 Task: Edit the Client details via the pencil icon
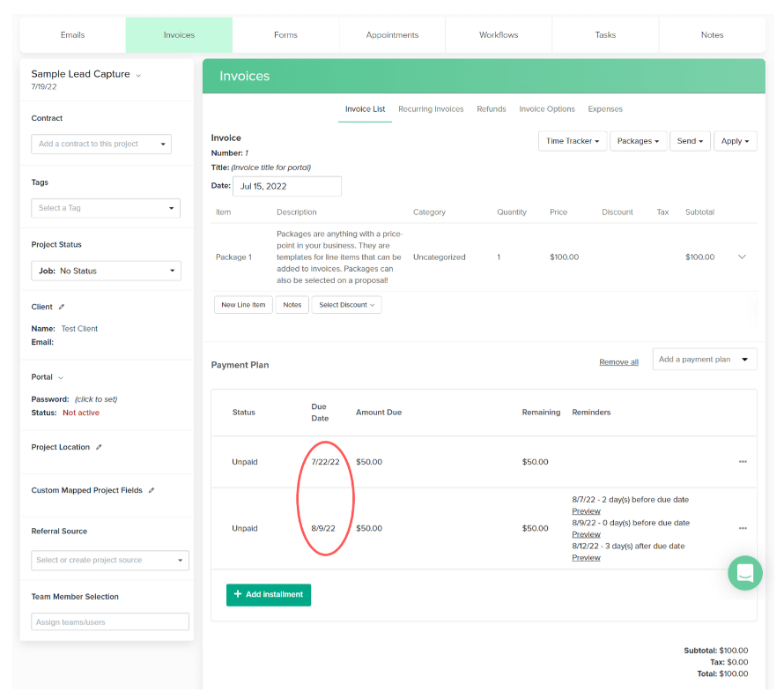61,306
